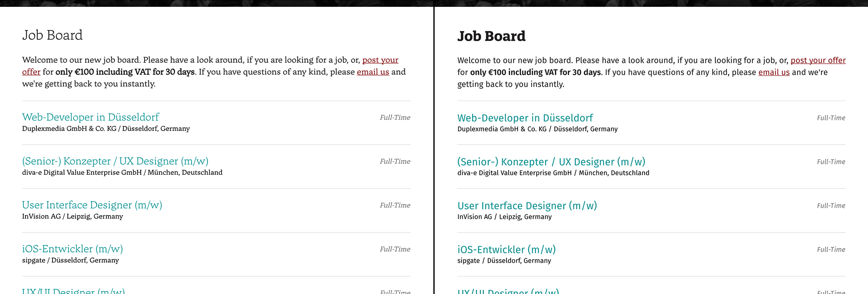868x294 pixels.
Task: Click diva-e Digital Value Enterprise text in right pane
Action: tap(553, 173)
